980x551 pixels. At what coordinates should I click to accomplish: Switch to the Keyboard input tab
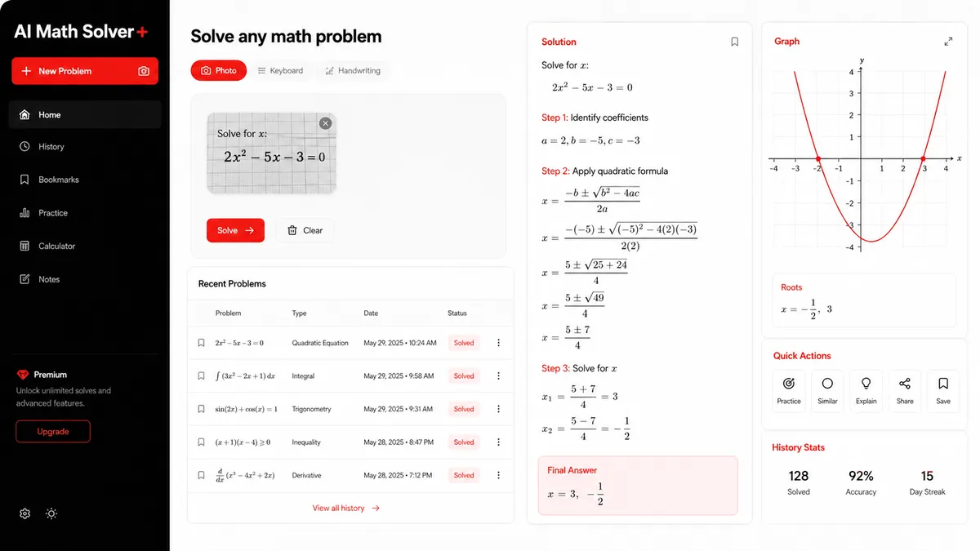[x=280, y=71]
